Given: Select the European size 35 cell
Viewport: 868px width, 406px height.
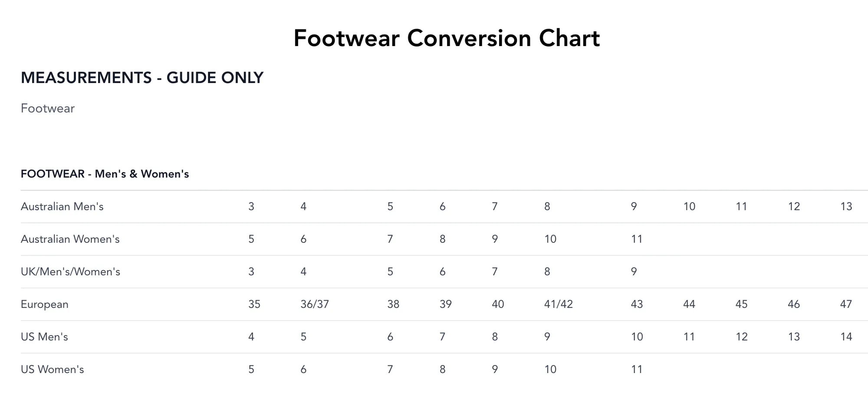Looking at the screenshot, I should tap(254, 304).
